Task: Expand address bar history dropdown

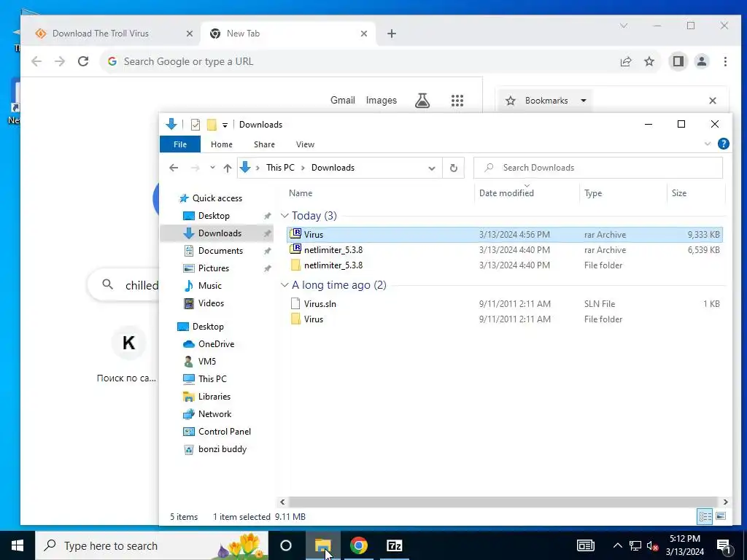Action: (432, 168)
